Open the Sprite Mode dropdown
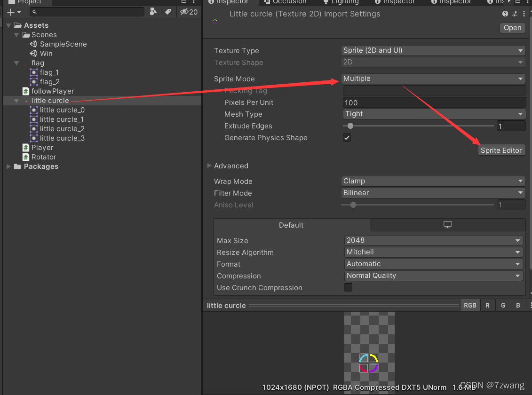The height and width of the screenshot is (395, 532). [x=433, y=79]
